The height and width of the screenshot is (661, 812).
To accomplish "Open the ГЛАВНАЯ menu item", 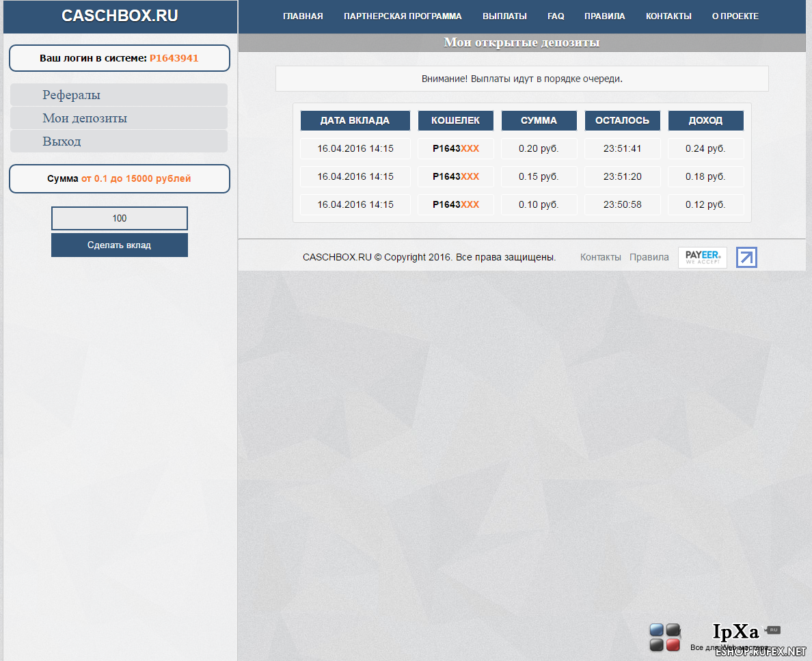I will [x=303, y=16].
